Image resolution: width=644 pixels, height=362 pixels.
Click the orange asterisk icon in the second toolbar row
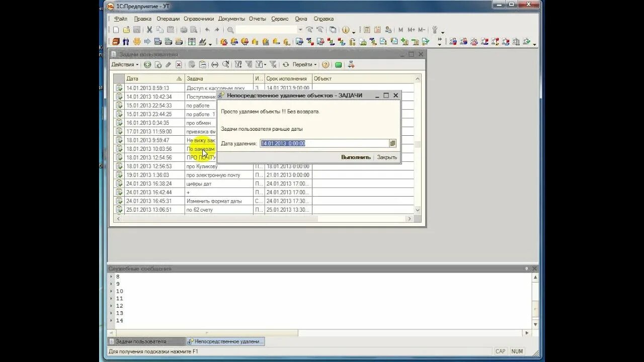tap(136, 42)
